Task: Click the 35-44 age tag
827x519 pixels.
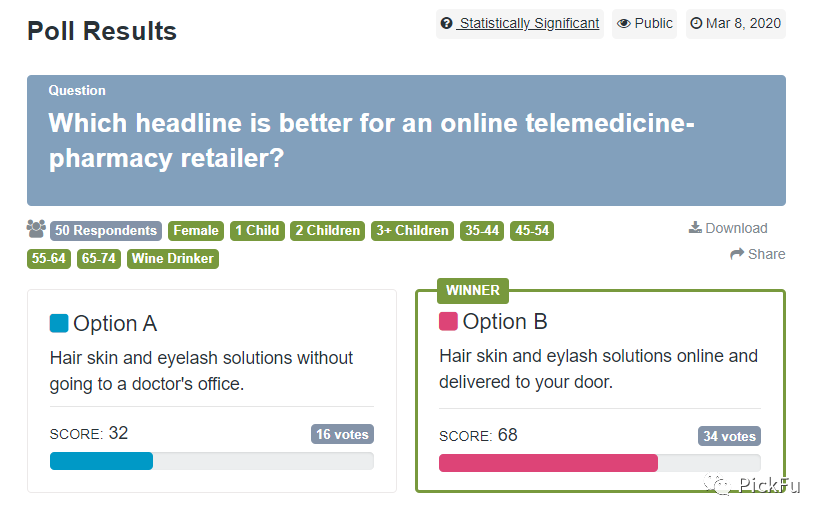Action: point(482,230)
